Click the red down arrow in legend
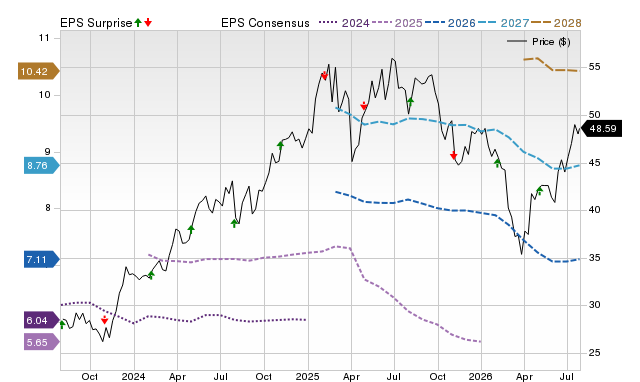640x382 pixels. (x=148, y=22)
